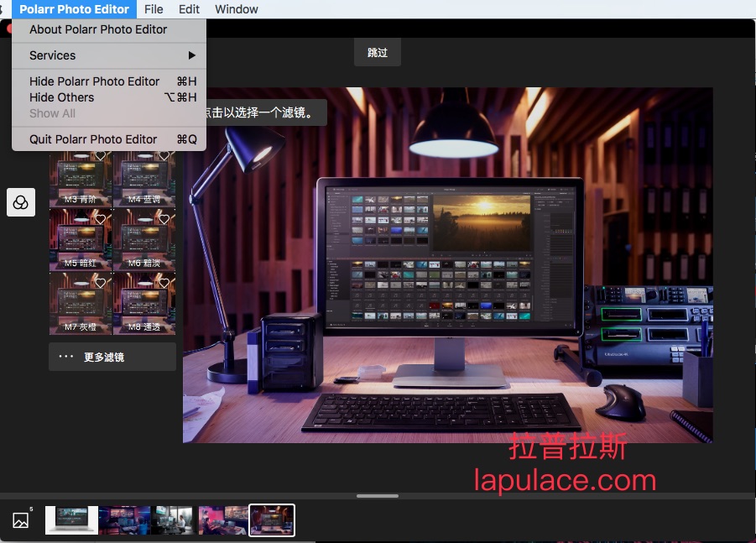Screen dimensions: 756x543
Task: Favorite the M6 filter with its heart
Action: click(x=164, y=219)
